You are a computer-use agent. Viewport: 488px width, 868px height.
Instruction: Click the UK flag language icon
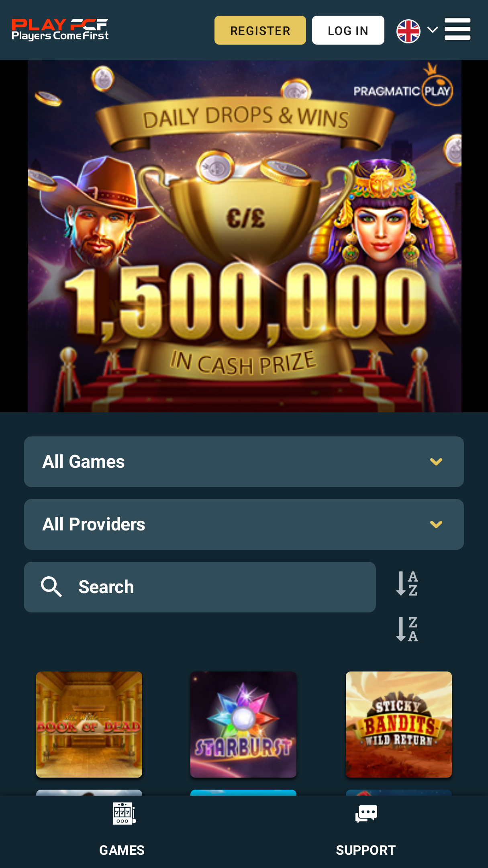408,31
